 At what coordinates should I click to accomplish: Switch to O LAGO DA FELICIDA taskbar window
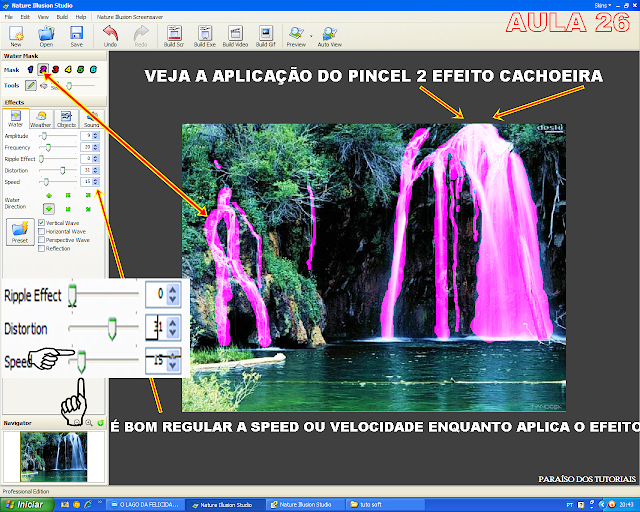point(145,505)
